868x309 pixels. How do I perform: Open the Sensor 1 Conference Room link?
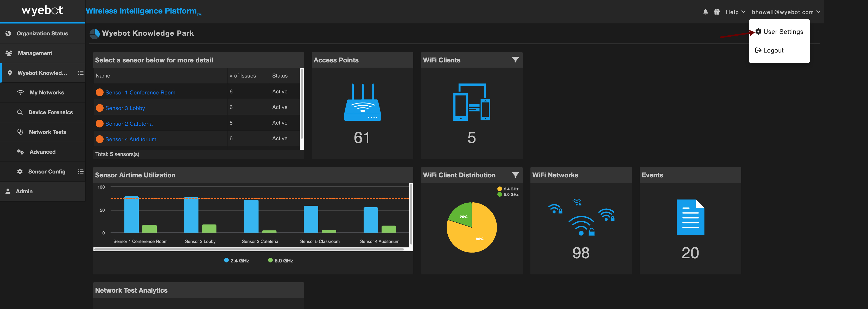point(140,93)
